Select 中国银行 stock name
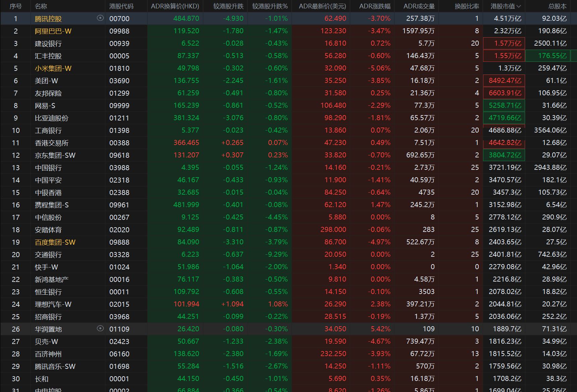Screen dimensions: 577x392 48,168
